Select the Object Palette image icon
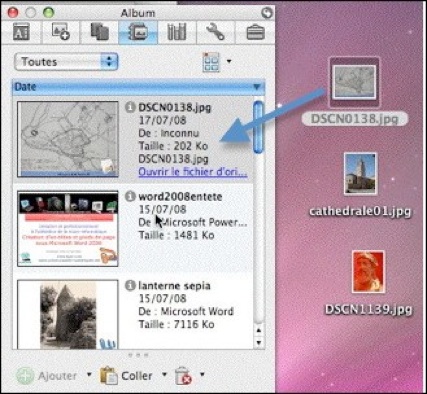The width and height of the screenshot is (427, 394). (60, 32)
